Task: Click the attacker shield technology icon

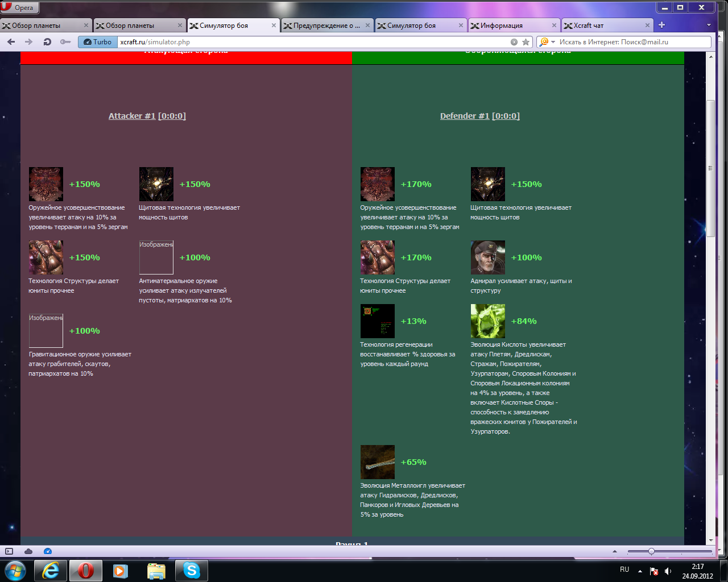Action: pos(156,184)
